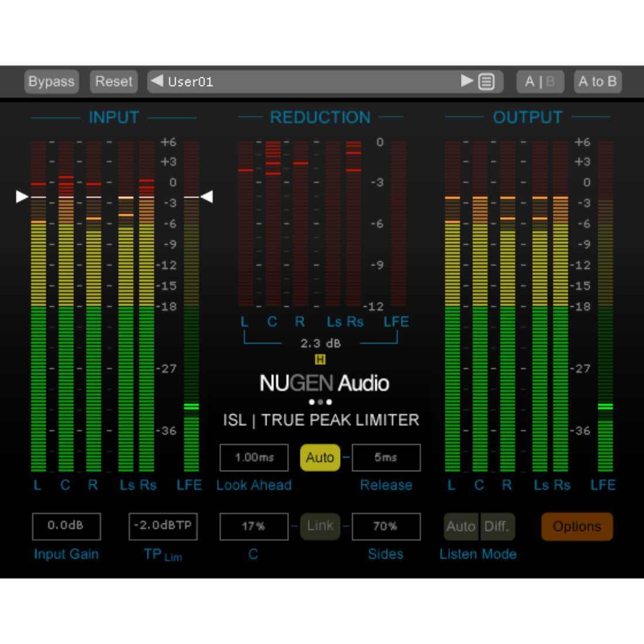Screen dimensions: 644x644
Task: Click the TP Lim -2.0dBTP field
Action: click(x=163, y=526)
